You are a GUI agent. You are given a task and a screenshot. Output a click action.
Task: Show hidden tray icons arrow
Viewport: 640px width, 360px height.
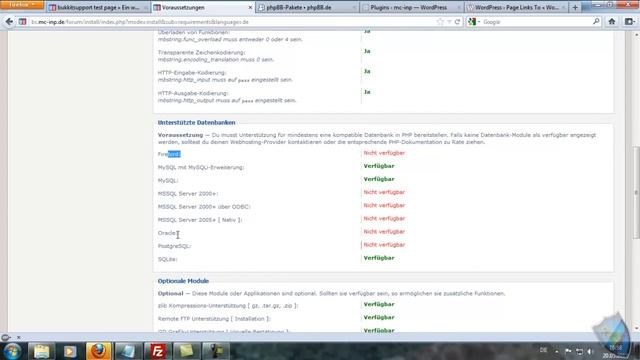(x=557, y=351)
